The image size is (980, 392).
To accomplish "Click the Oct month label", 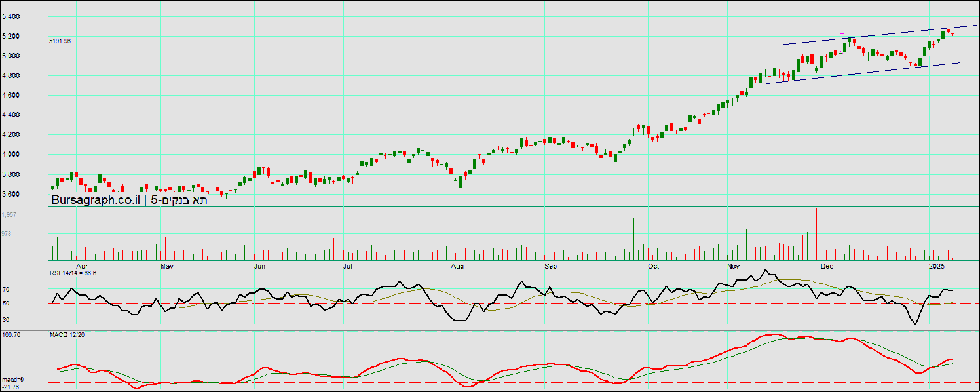I will pyautogui.click(x=653, y=267).
